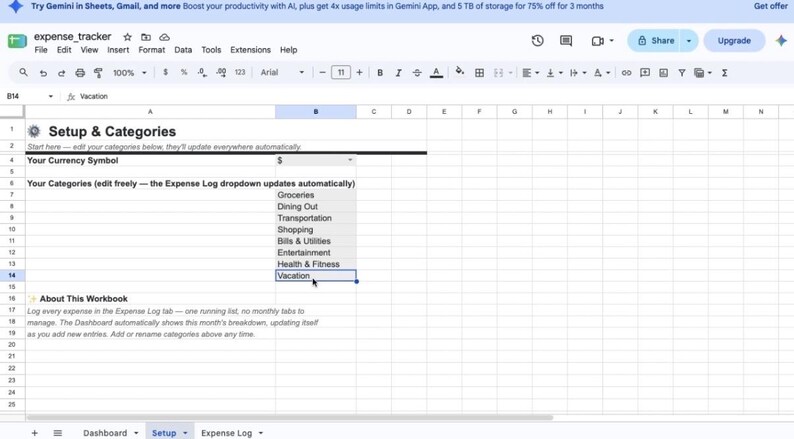Open text wrapping options
The width and height of the screenshot is (794, 439).
578,73
